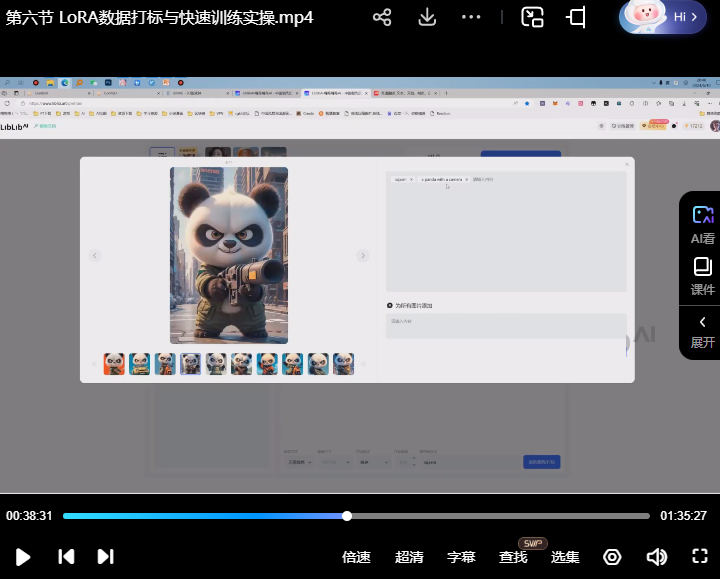
Task: Click the picture-in-picture mini player icon
Action: [x=532, y=18]
